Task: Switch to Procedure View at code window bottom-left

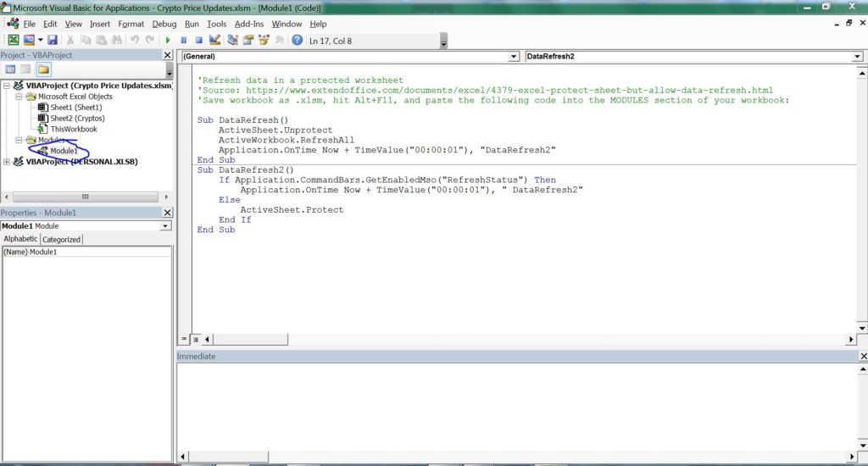Action: pyautogui.click(x=184, y=339)
